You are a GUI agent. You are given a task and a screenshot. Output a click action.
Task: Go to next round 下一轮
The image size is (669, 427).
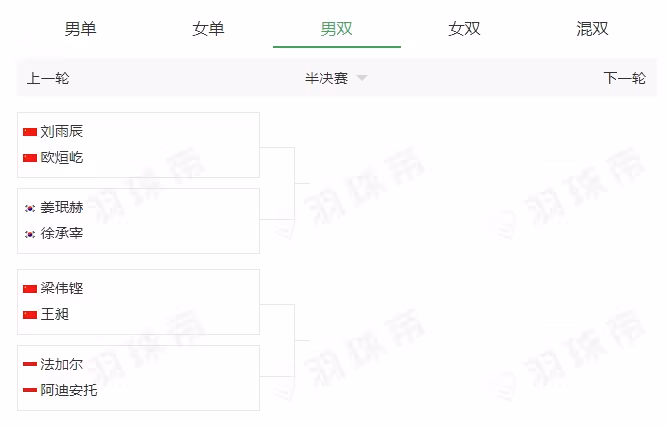click(625, 78)
